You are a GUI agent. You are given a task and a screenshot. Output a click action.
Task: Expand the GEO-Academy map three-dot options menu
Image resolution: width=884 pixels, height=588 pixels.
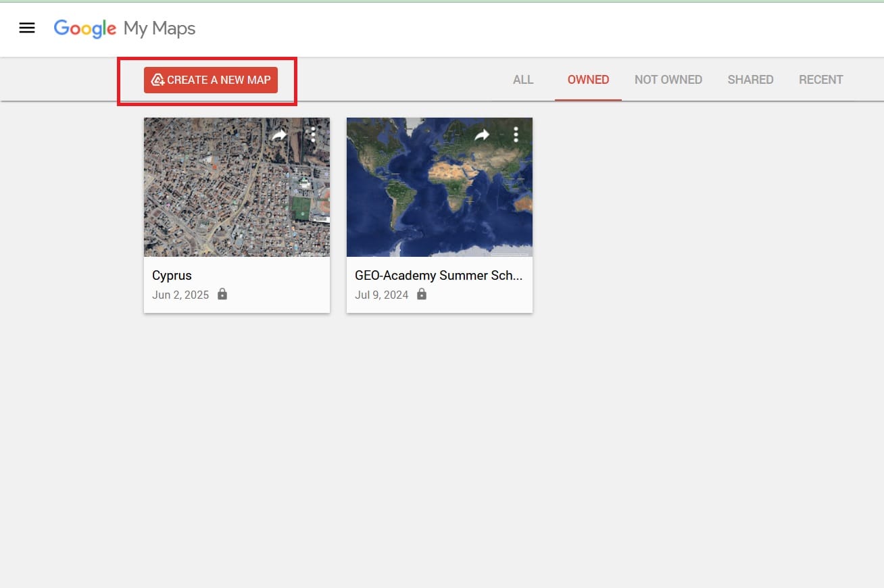(516, 134)
